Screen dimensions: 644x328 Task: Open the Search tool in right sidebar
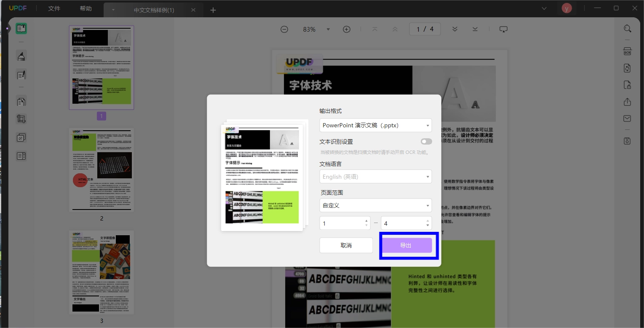(x=628, y=29)
